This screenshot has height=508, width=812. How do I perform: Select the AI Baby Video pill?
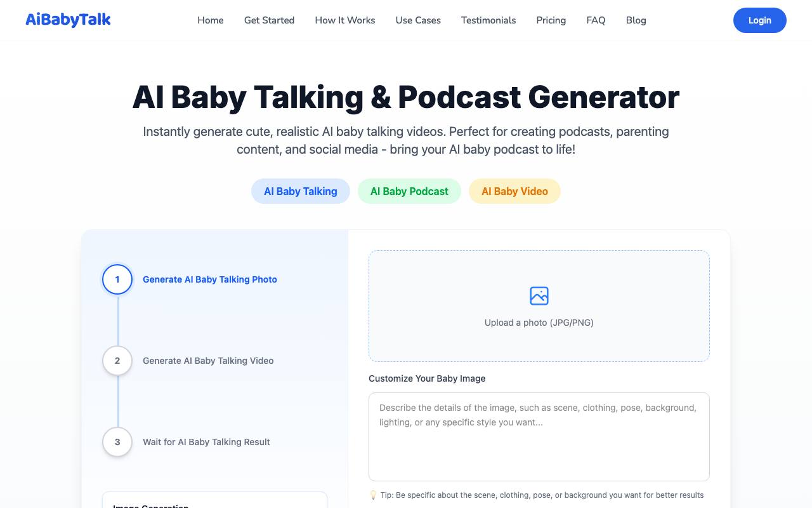point(514,191)
